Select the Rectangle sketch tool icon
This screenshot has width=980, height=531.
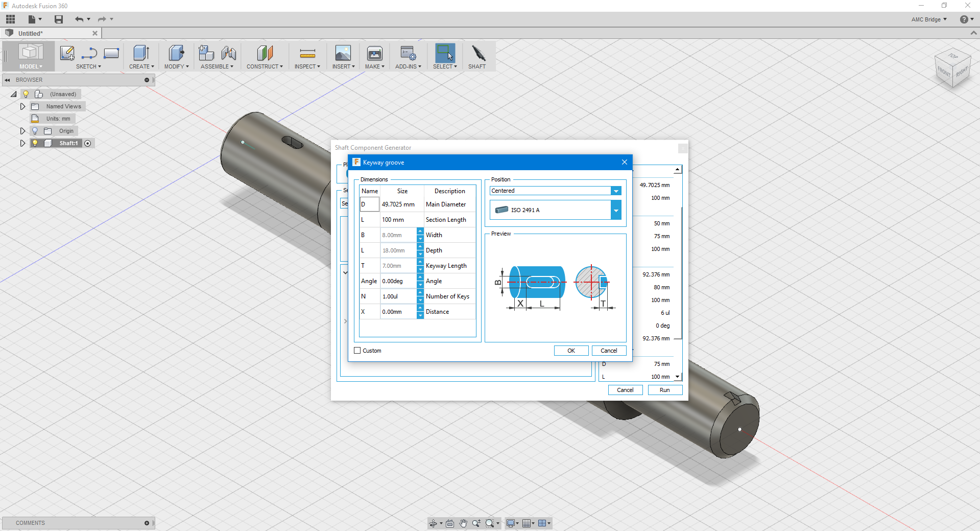pyautogui.click(x=111, y=53)
